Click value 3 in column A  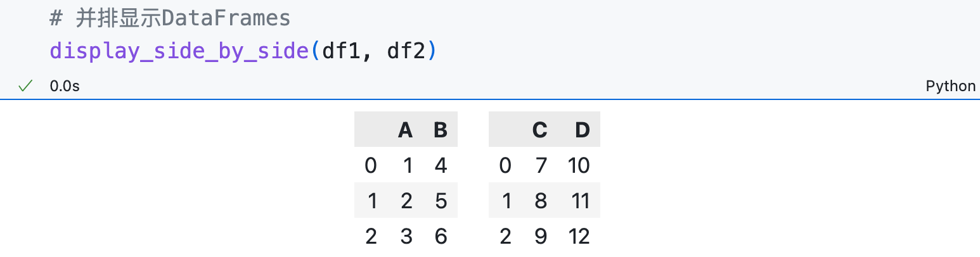pos(406,237)
